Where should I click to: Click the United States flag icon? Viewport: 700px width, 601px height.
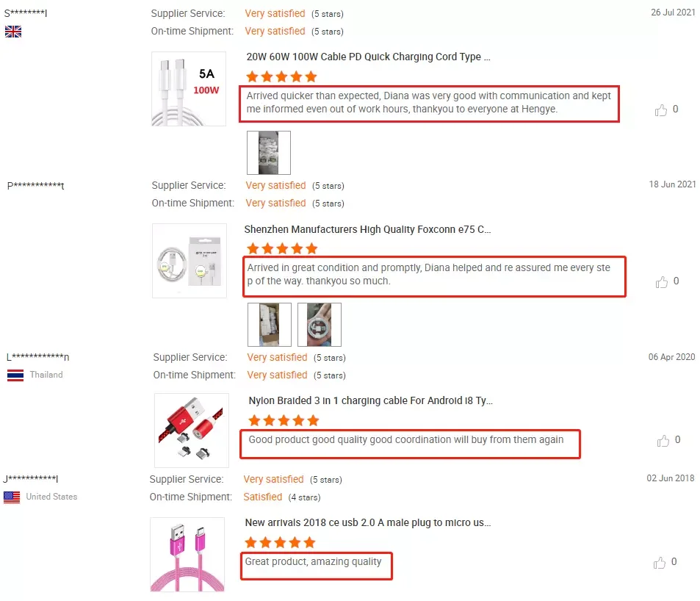click(12, 497)
